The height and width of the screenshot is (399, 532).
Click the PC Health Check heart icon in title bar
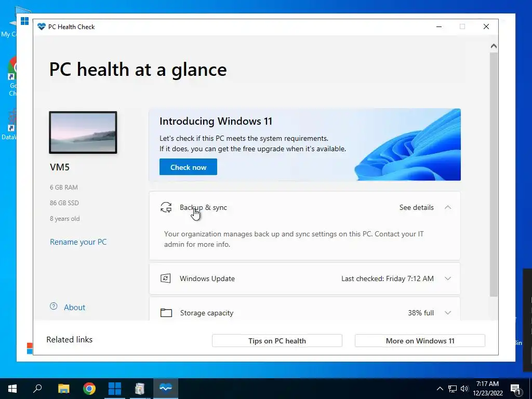click(42, 26)
